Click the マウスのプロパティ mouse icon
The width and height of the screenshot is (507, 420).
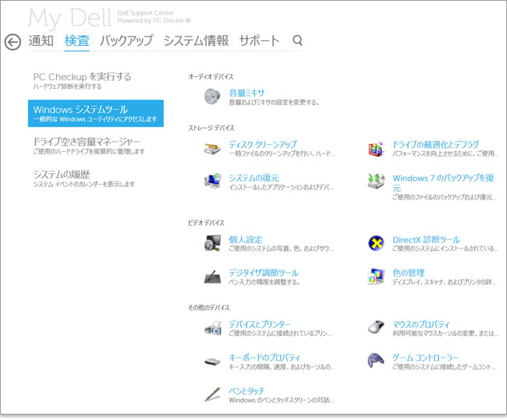(x=376, y=327)
